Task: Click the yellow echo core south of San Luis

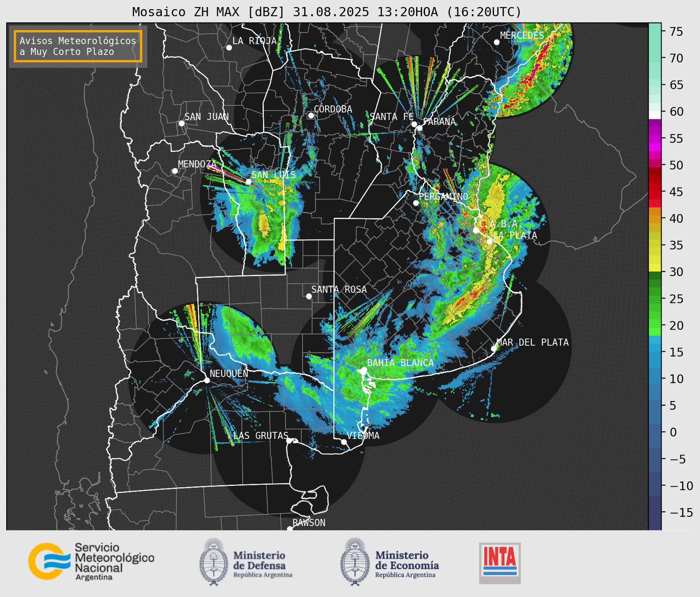Action: pyautogui.click(x=264, y=223)
